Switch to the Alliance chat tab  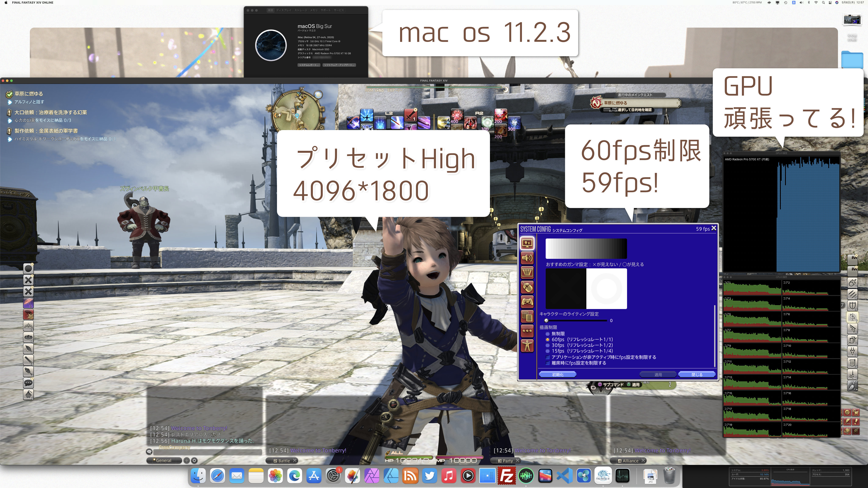(x=628, y=461)
